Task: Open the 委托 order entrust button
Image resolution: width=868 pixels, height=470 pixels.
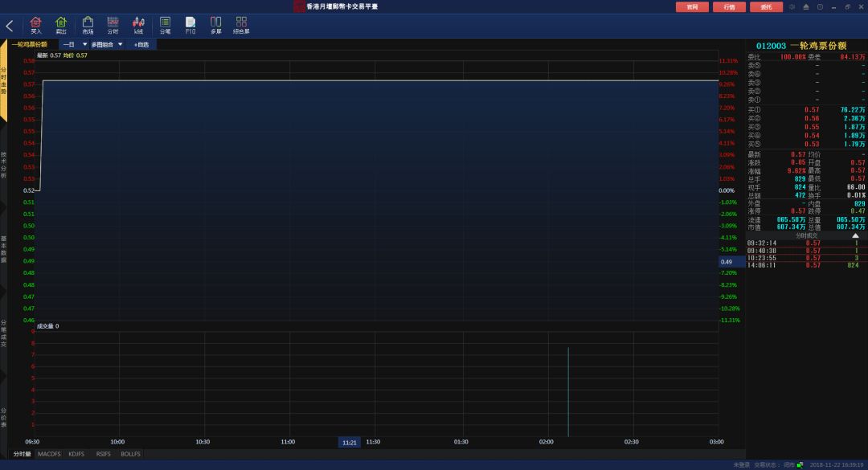Action: [x=766, y=6]
